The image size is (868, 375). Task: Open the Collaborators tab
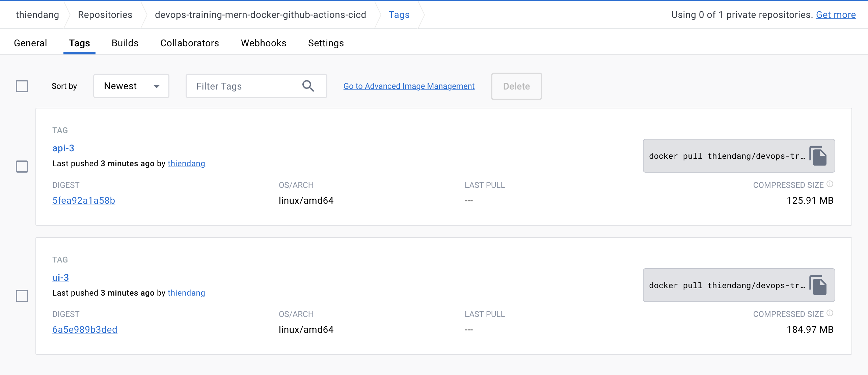189,43
